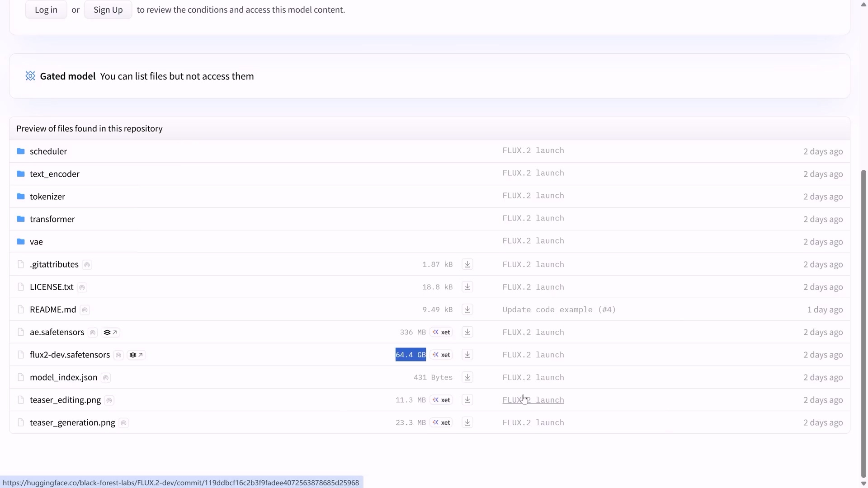868x488 pixels.
Task: Click the safe-scan badge next to .gitattributes
Action: pos(87,265)
